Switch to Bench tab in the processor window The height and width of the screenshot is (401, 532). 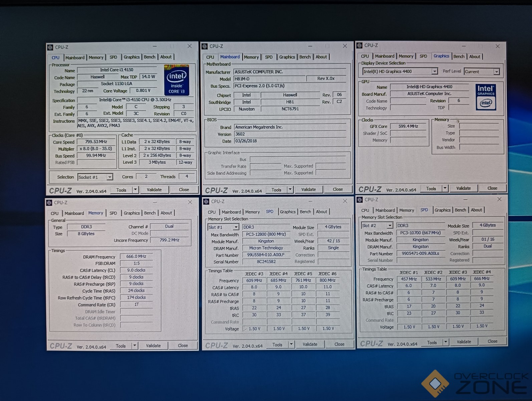click(x=150, y=57)
